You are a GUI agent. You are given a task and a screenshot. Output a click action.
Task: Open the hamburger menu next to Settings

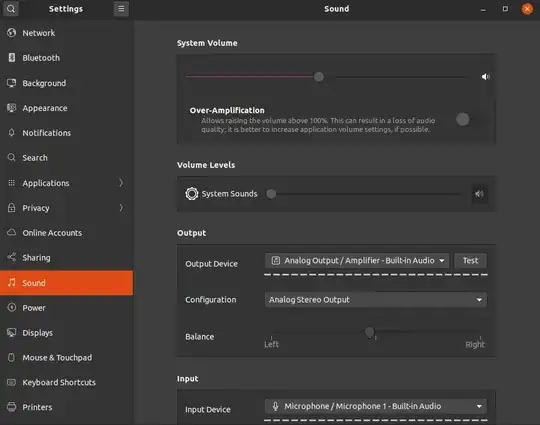(x=121, y=9)
